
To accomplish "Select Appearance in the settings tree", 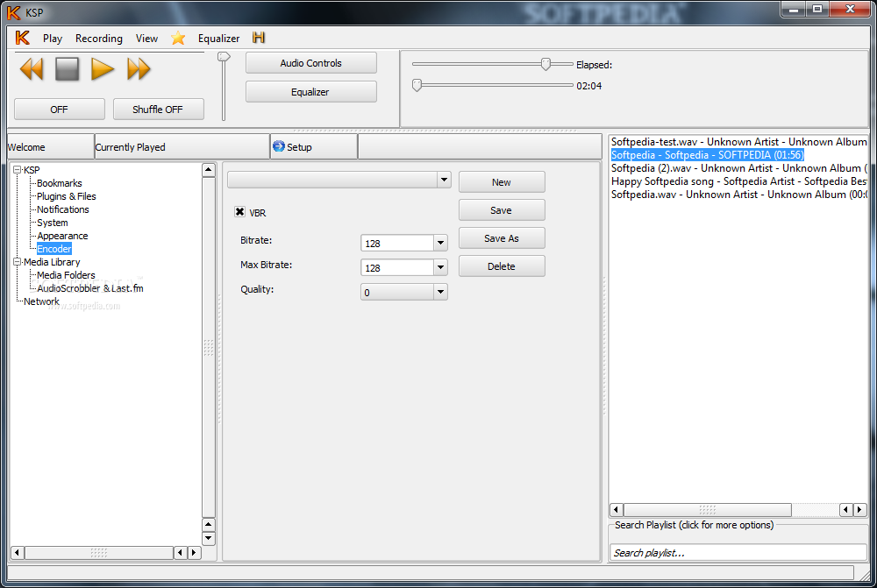I will click(x=62, y=236).
